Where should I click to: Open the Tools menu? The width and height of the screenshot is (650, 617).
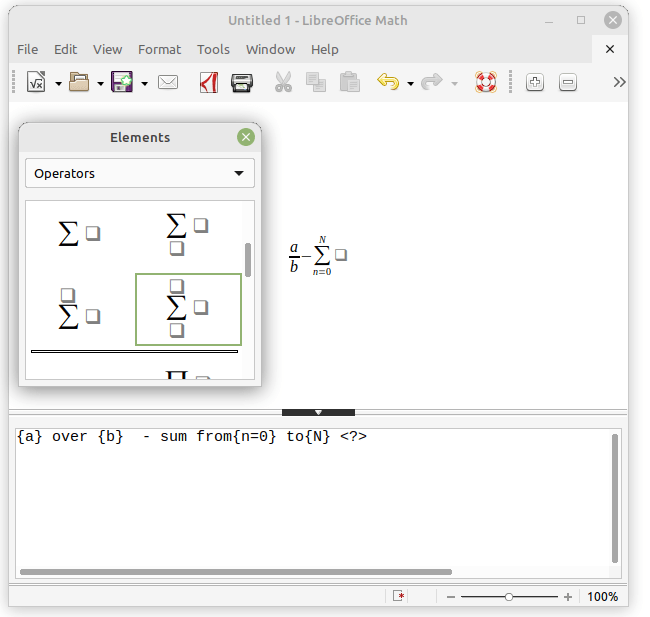[213, 49]
